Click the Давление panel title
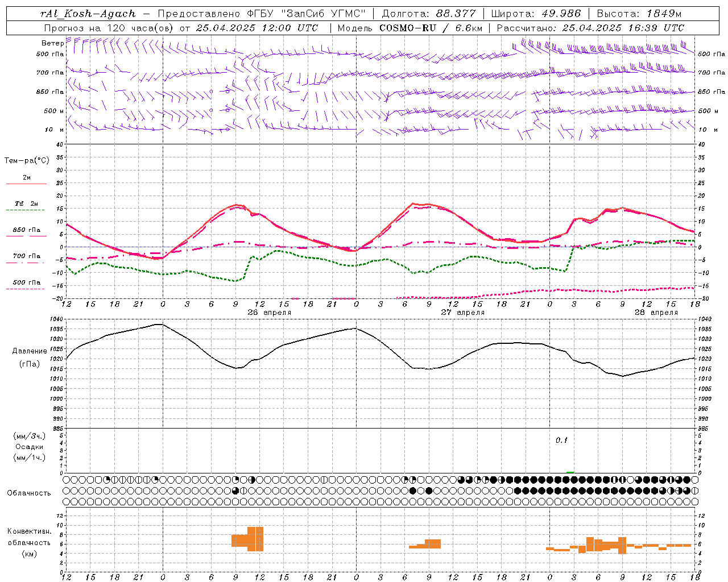 29,351
